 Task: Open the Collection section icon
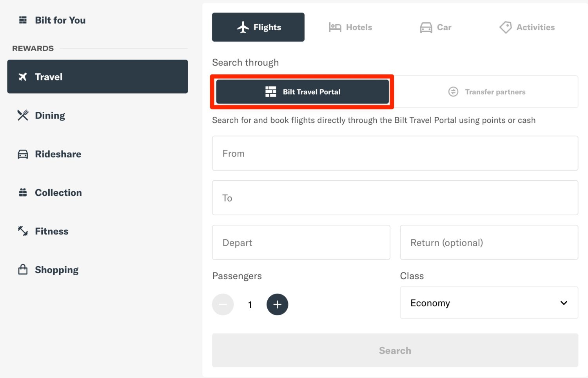coord(22,192)
